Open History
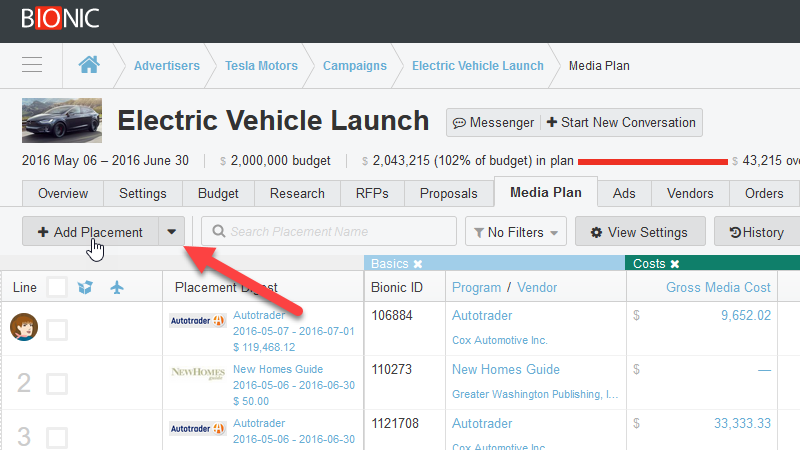The width and height of the screenshot is (800, 450). (757, 232)
